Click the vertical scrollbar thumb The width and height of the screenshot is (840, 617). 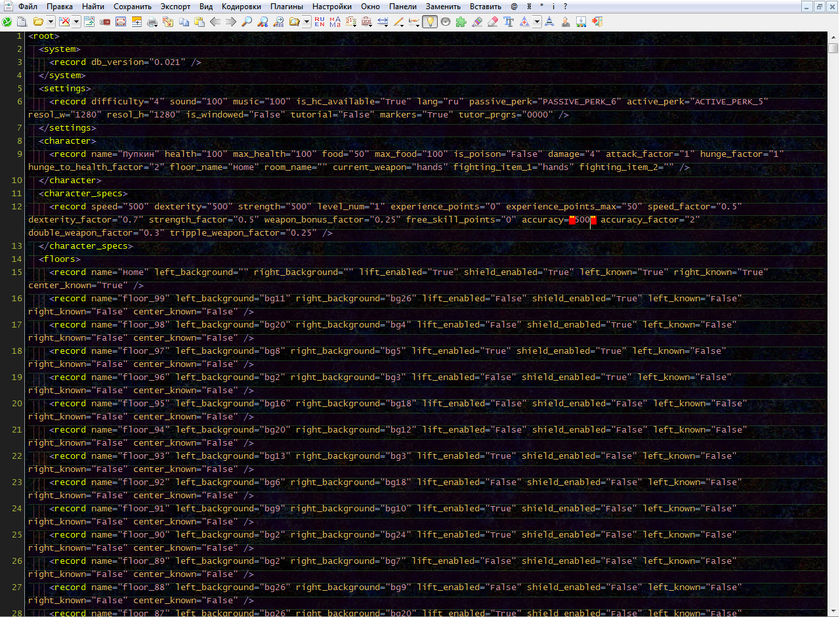click(x=833, y=48)
